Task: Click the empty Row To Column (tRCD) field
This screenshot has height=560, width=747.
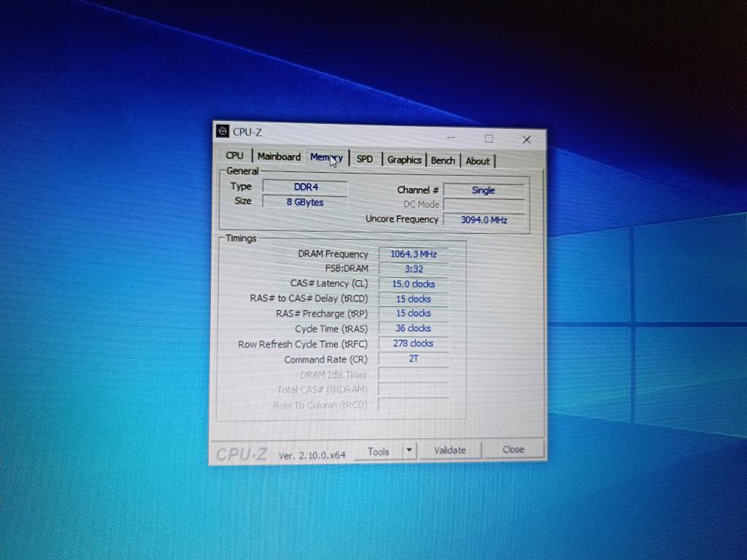Action: [x=414, y=405]
